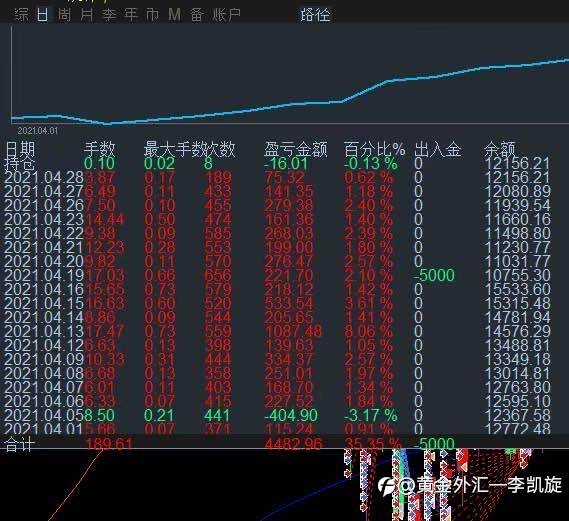Image resolution: width=569 pixels, height=521 pixels.
Task: Click the 1087.48 profit amount for 04.13
Action: coord(293,331)
